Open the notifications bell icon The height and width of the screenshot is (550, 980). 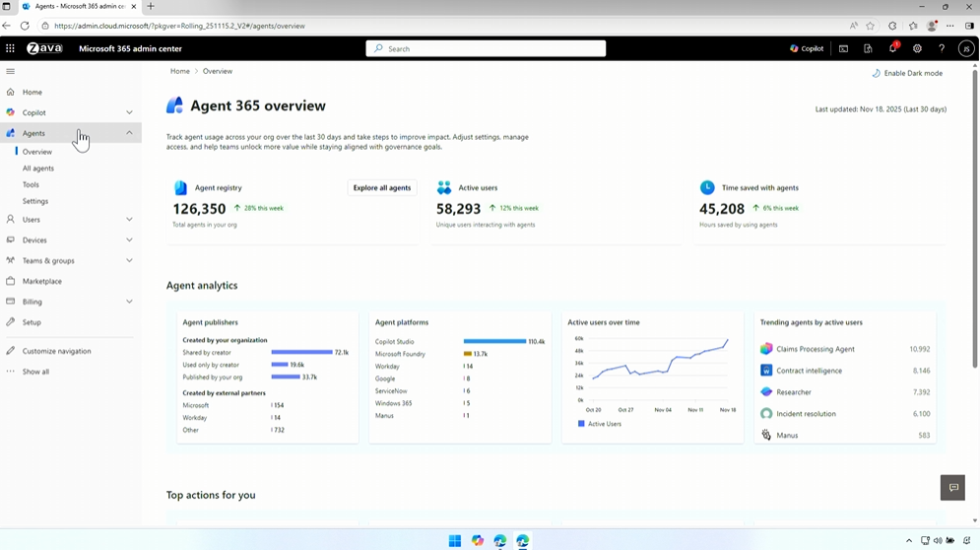pyautogui.click(x=892, y=48)
